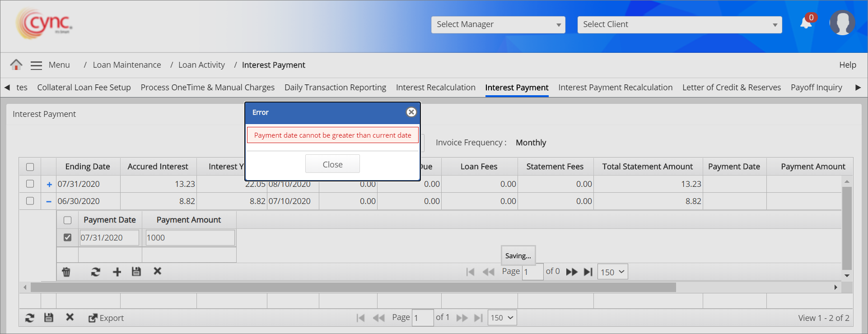Viewport: 868px width, 334px height.
Task: Click the save disk icon in payment subgrid
Action: pos(136,272)
